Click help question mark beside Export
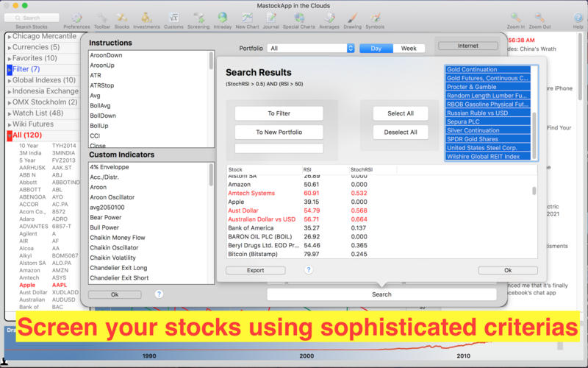 (x=308, y=269)
